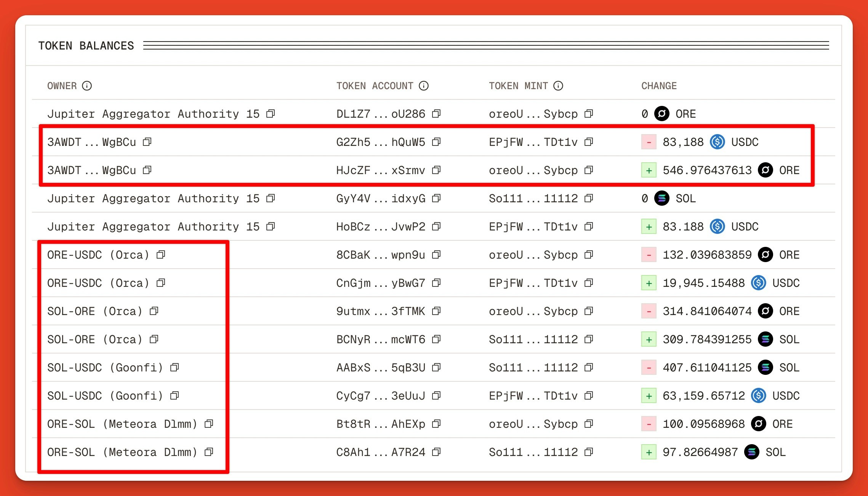Click the ORE token logo next to 546.976437613
The image size is (868, 496).
click(x=765, y=170)
